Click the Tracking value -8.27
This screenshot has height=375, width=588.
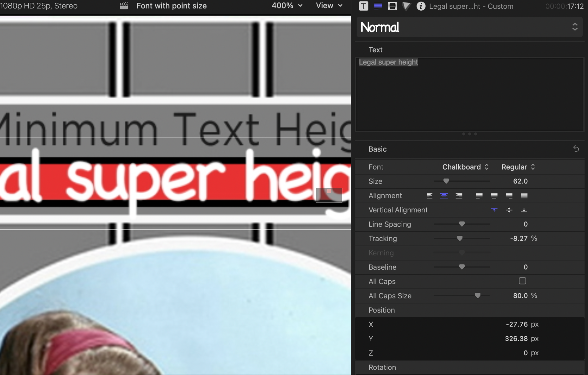519,238
